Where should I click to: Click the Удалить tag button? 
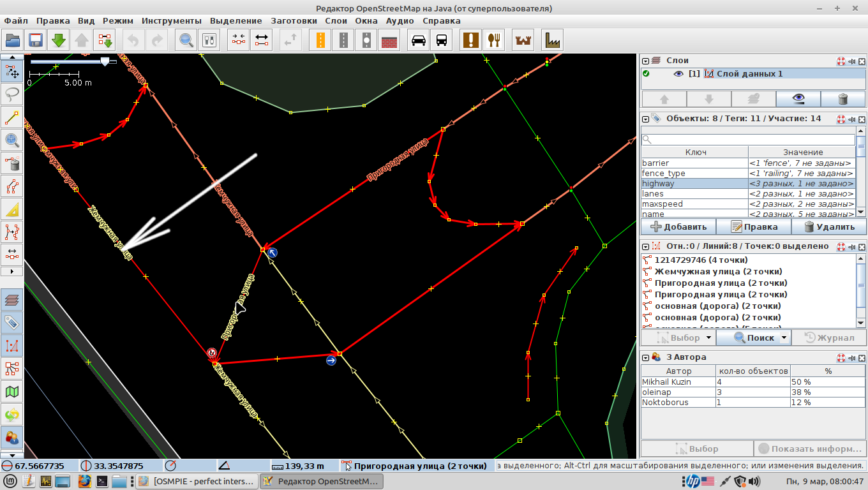click(828, 226)
